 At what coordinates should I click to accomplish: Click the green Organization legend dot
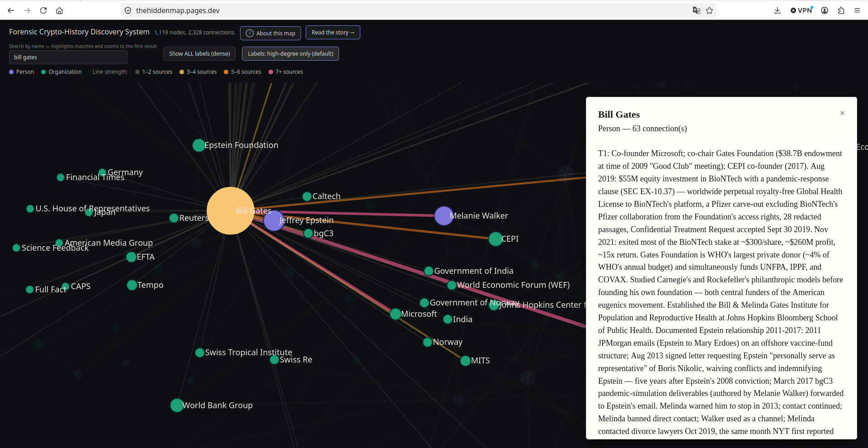tap(43, 72)
